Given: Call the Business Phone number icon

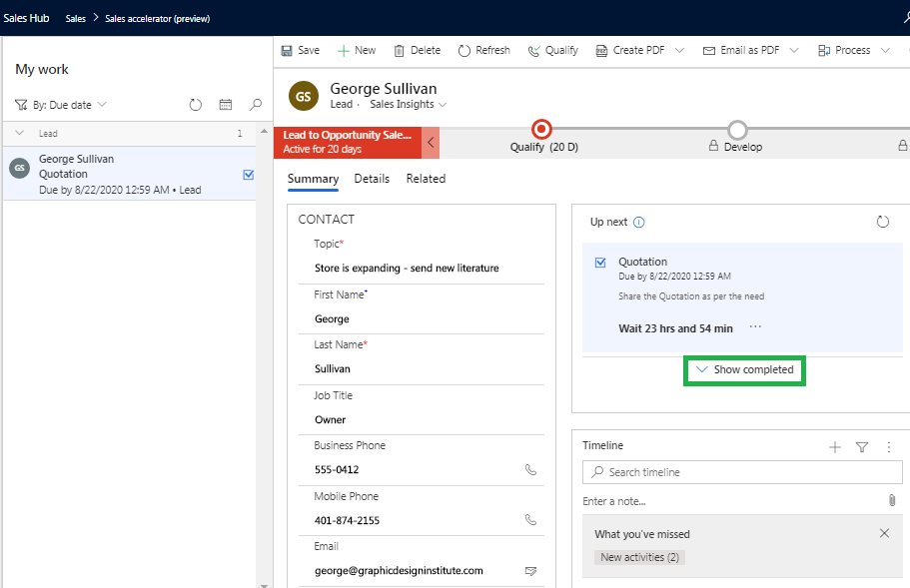Looking at the screenshot, I should (x=530, y=470).
